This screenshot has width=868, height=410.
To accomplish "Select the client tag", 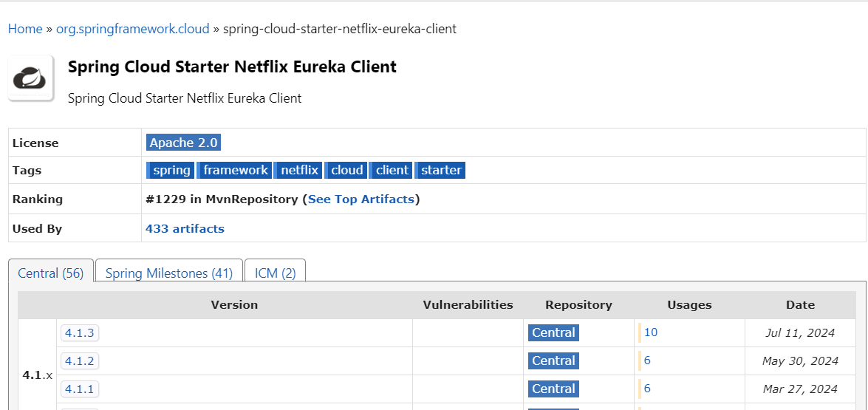I will pyautogui.click(x=392, y=171).
